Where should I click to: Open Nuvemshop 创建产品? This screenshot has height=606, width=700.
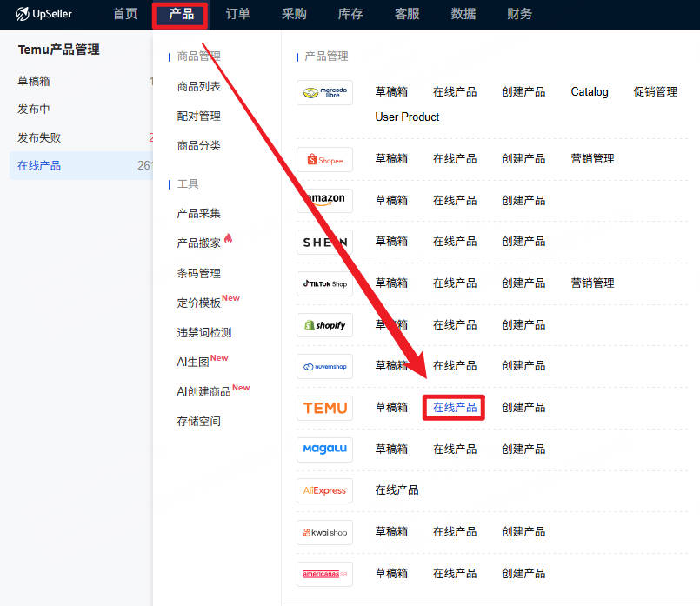[523, 366]
